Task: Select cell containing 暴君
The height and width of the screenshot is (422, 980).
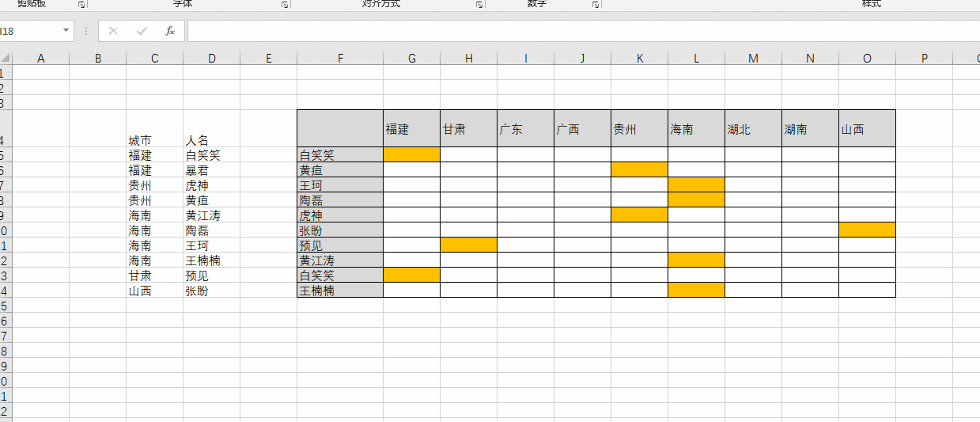Action: 211,170
